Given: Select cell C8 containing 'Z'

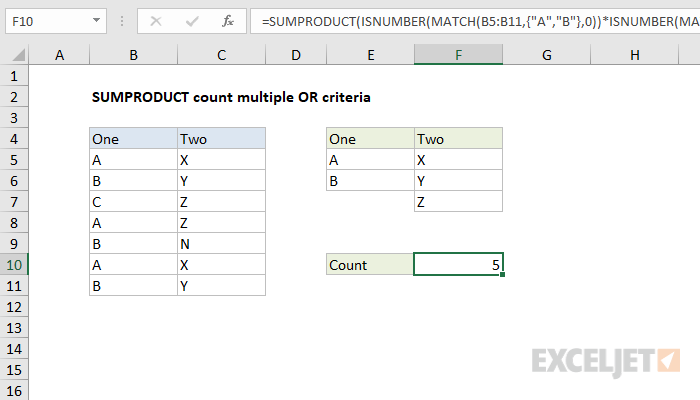Looking at the screenshot, I should pos(221,223).
